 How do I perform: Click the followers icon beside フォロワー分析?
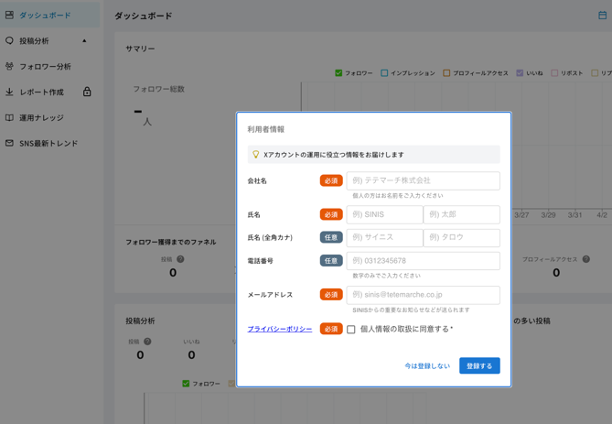9,66
